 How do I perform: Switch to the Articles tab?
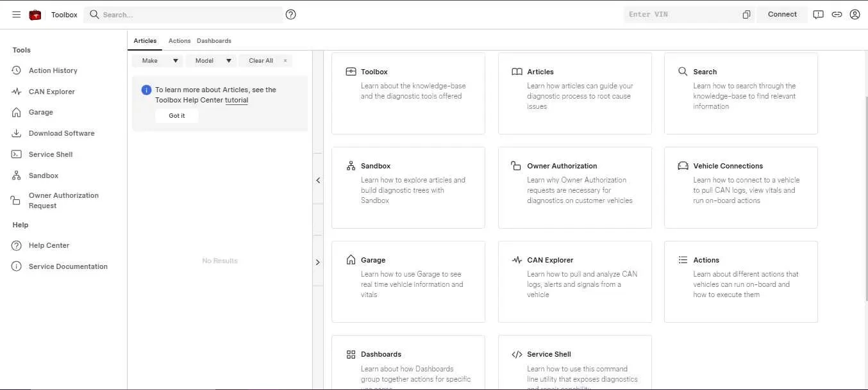145,40
